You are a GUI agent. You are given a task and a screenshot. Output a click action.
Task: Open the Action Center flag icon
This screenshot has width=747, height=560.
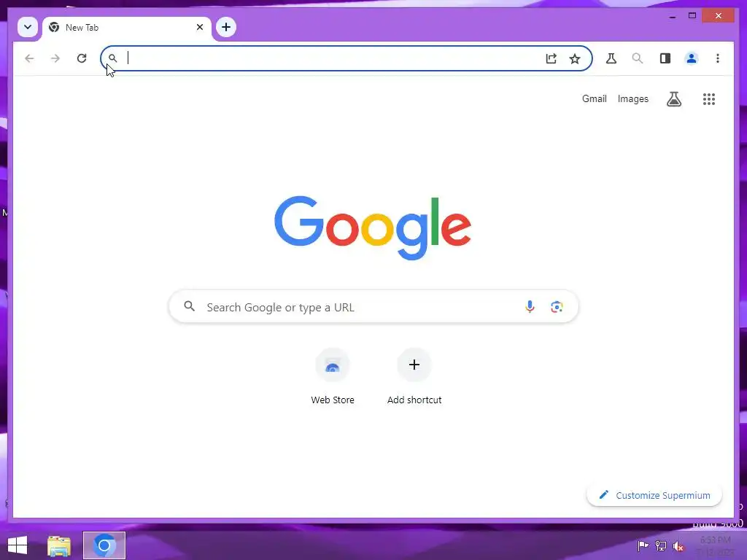[643, 545]
